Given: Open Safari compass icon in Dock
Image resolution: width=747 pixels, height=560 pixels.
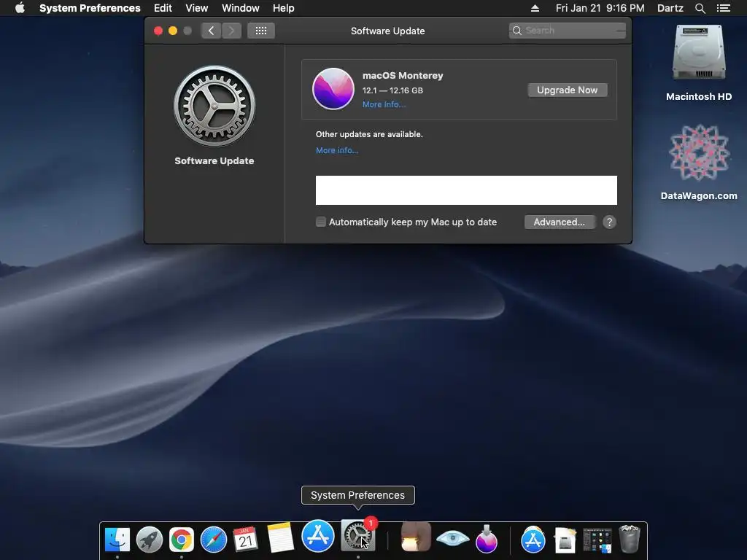Looking at the screenshot, I should 214,540.
